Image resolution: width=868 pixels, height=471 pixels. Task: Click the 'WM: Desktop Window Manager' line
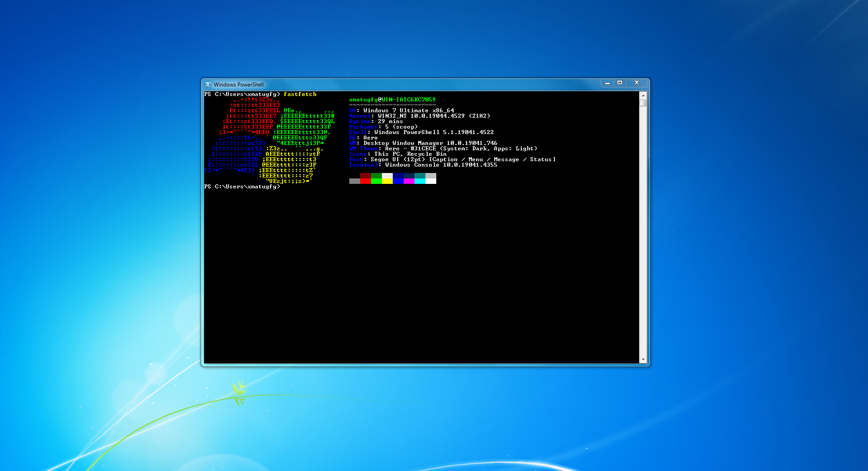423,143
